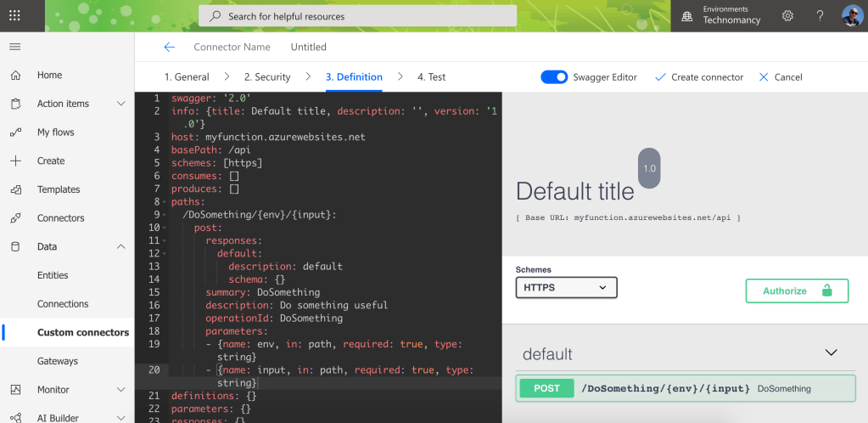Click the user profile avatar
The image size is (868, 423).
(x=851, y=15)
